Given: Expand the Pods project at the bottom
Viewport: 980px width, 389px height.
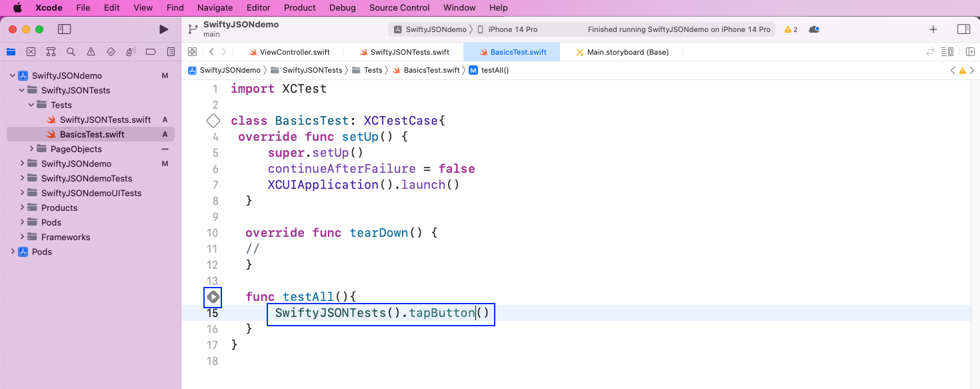Looking at the screenshot, I should (x=12, y=252).
